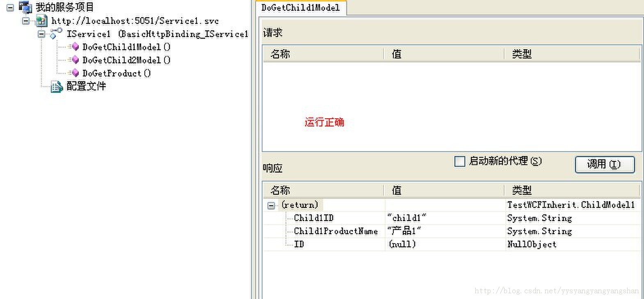The image size is (644, 299).
Task: Select the ID row name in response
Action: tap(299, 244)
